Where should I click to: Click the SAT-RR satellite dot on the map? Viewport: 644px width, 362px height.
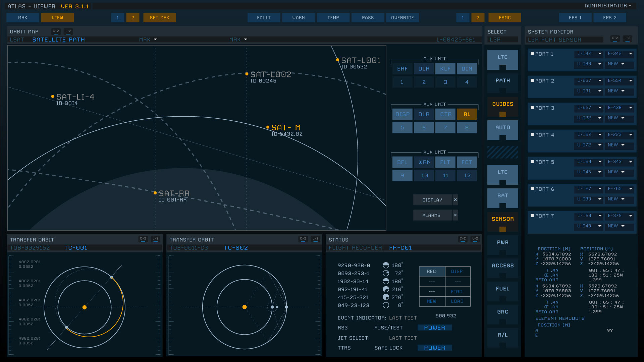click(155, 193)
